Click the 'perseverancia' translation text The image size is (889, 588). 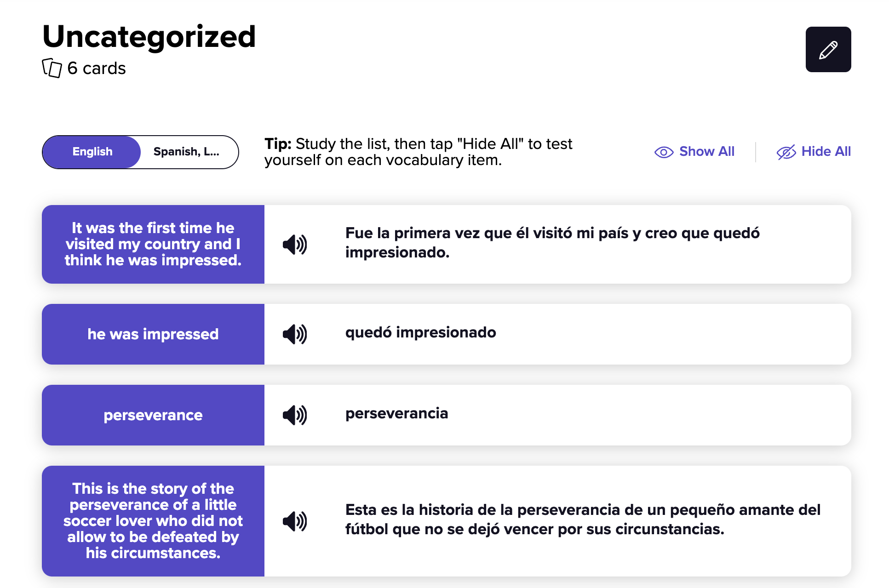(x=396, y=413)
